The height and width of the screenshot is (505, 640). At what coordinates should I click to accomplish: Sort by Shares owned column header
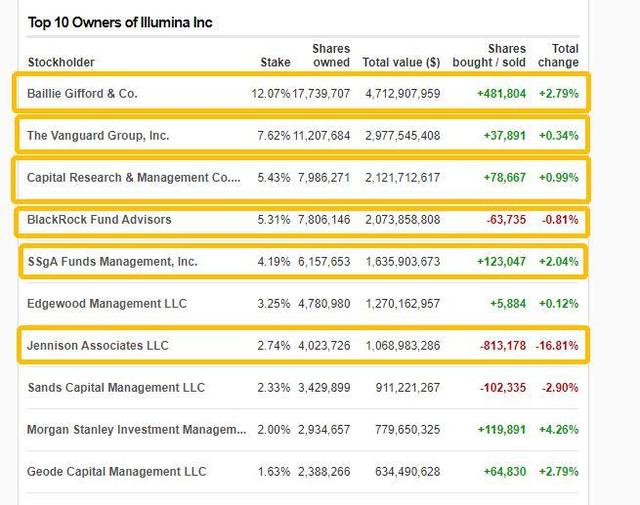[x=331, y=56]
